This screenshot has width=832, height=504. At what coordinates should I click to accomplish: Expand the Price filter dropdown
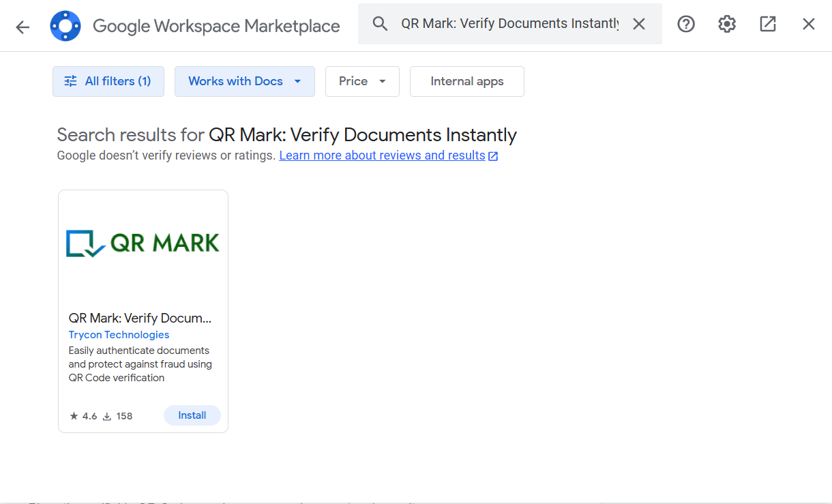point(362,81)
